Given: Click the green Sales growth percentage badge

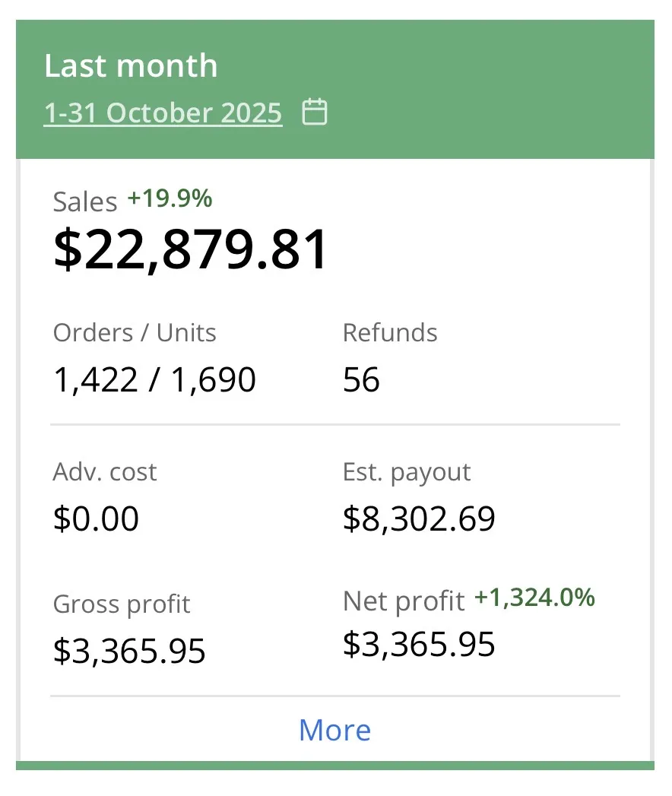Looking at the screenshot, I should [x=171, y=198].
